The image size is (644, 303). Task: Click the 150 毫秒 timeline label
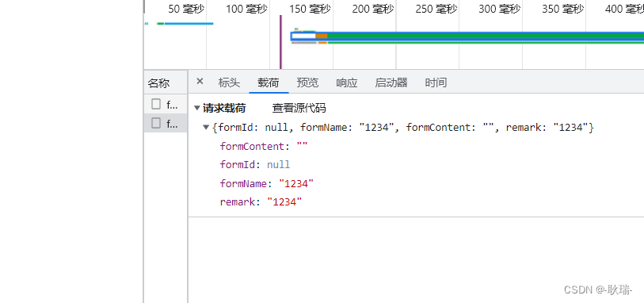(x=310, y=9)
